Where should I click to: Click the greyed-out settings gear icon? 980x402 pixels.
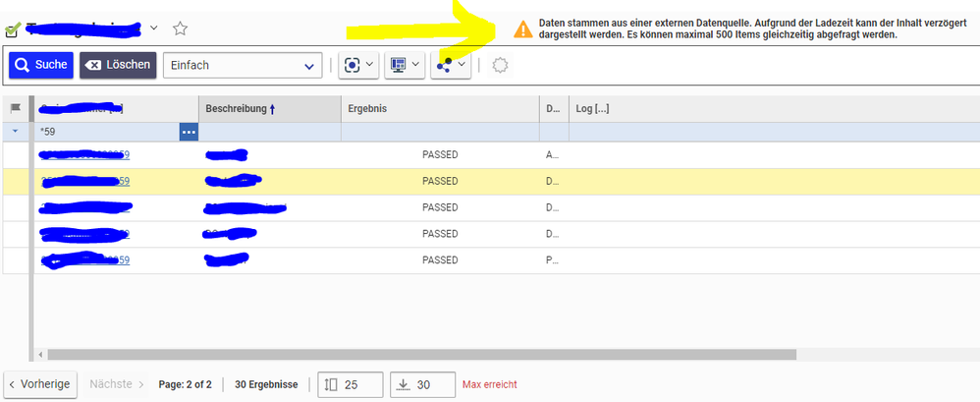pyautogui.click(x=500, y=66)
